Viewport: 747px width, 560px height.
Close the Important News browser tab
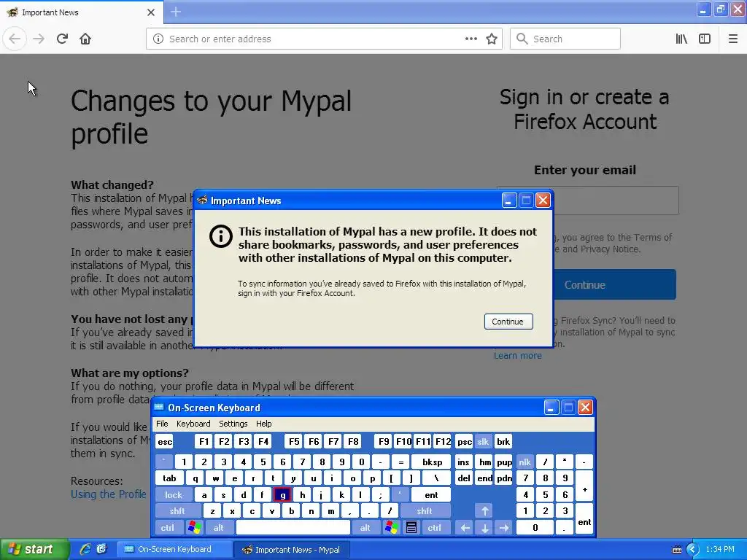click(x=151, y=12)
